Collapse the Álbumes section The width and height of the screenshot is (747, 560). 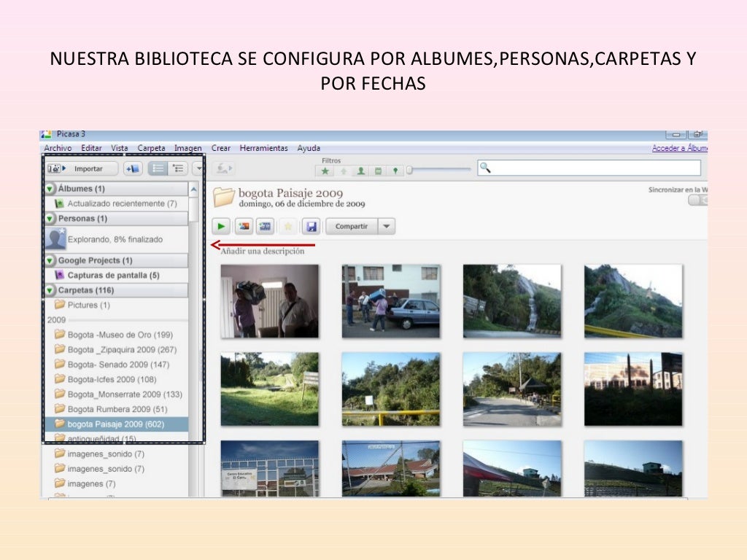click(50, 189)
